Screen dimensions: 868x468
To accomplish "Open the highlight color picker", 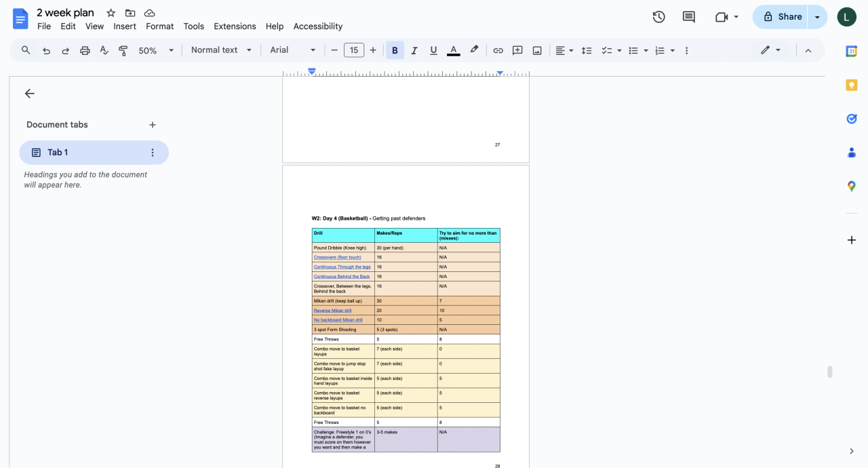I will coord(474,50).
